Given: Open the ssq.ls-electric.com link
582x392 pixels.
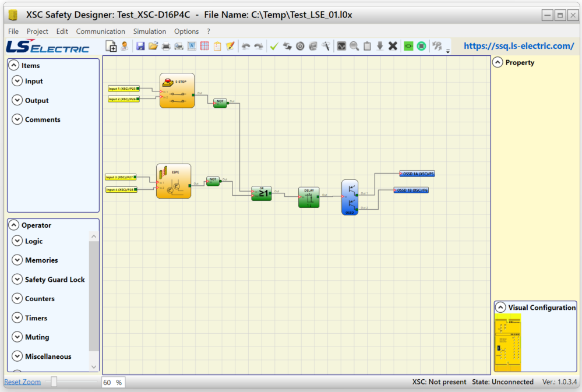Looking at the screenshot, I should [518, 46].
